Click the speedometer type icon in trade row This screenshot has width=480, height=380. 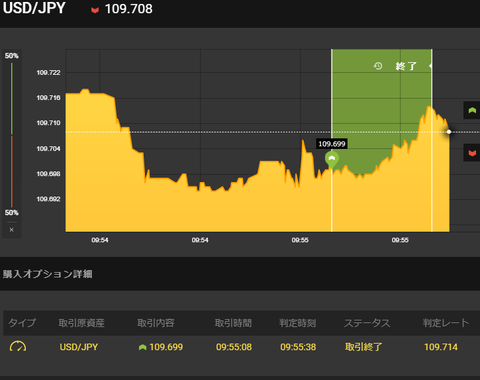[x=18, y=347]
